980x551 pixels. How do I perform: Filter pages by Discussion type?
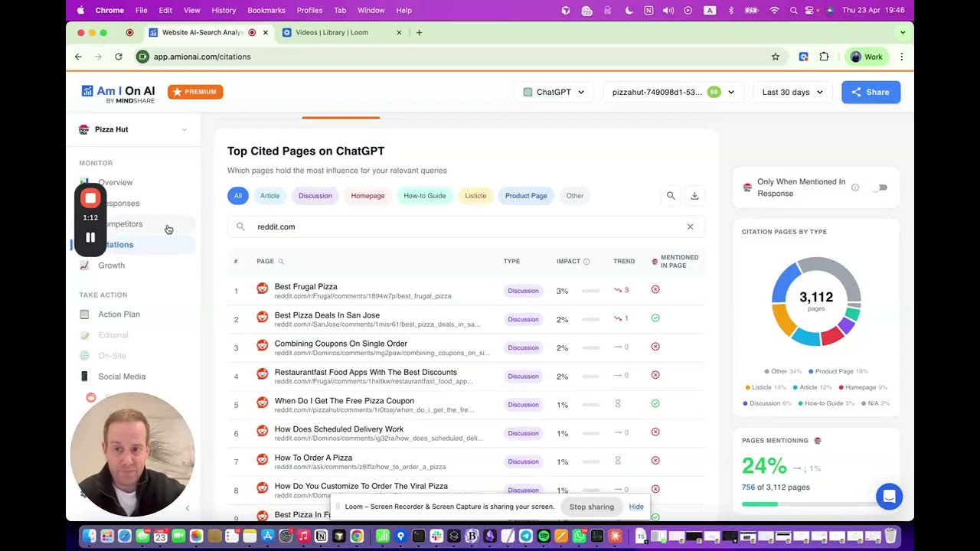(315, 196)
